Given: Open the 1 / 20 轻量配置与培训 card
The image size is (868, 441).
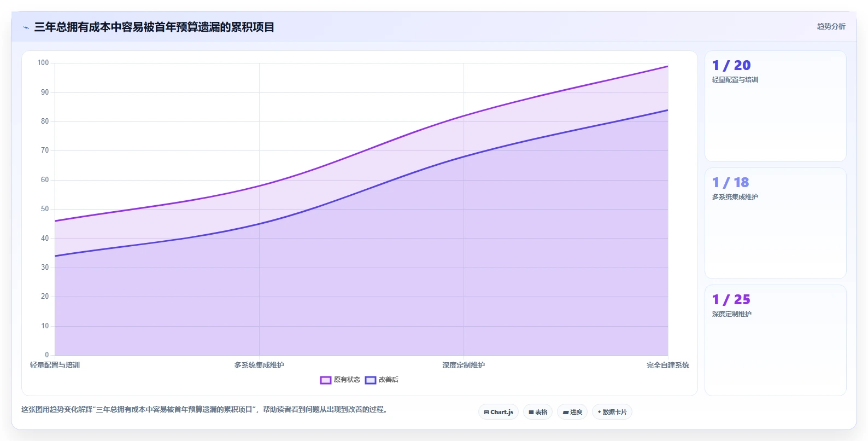Looking at the screenshot, I should click(776, 106).
